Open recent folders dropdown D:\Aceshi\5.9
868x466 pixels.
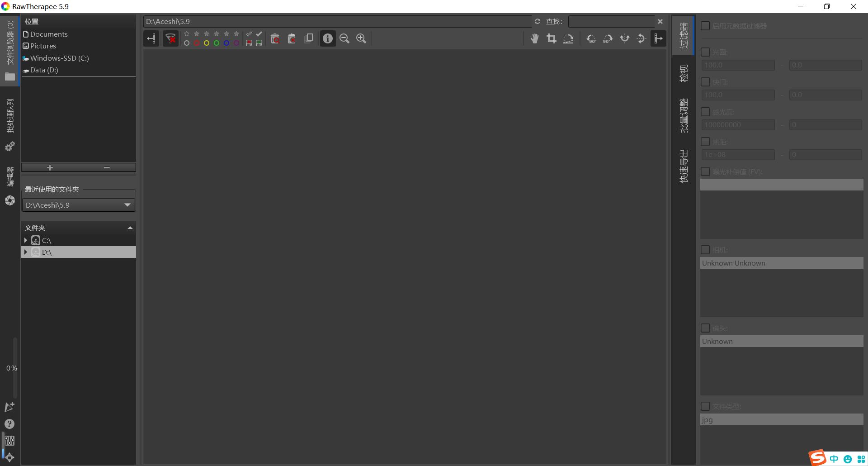79,205
